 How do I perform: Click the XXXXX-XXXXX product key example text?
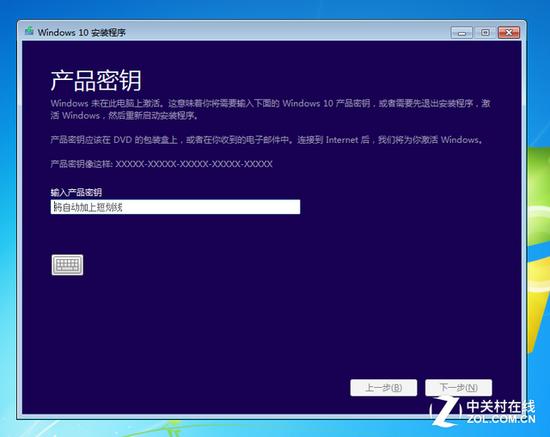coord(194,164)
